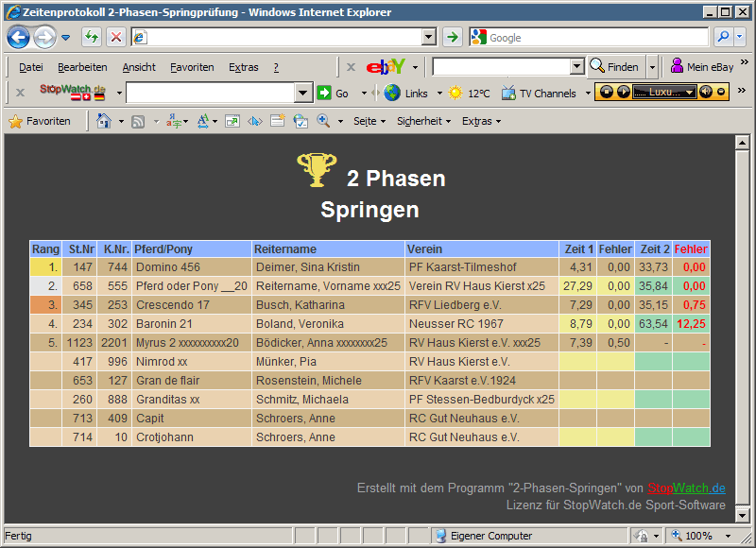Screen dimensions: 756x548
Task: Click the Finden search button
Action: [x=614, y=66]
